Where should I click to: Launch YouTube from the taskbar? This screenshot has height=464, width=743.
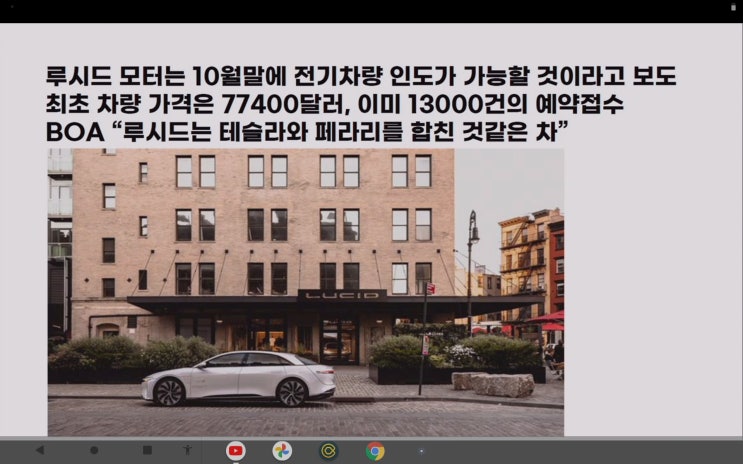pos(236,451)
